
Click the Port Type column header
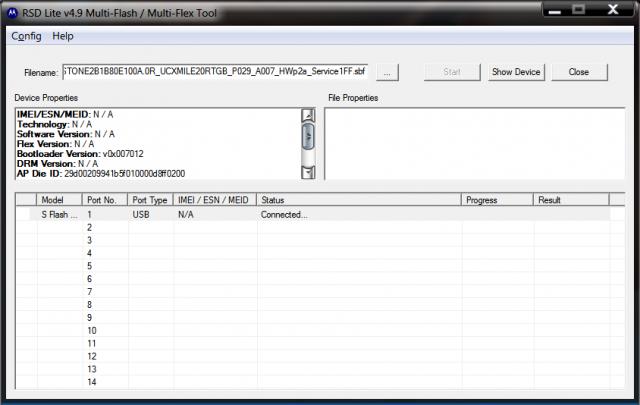pos(150,200)
